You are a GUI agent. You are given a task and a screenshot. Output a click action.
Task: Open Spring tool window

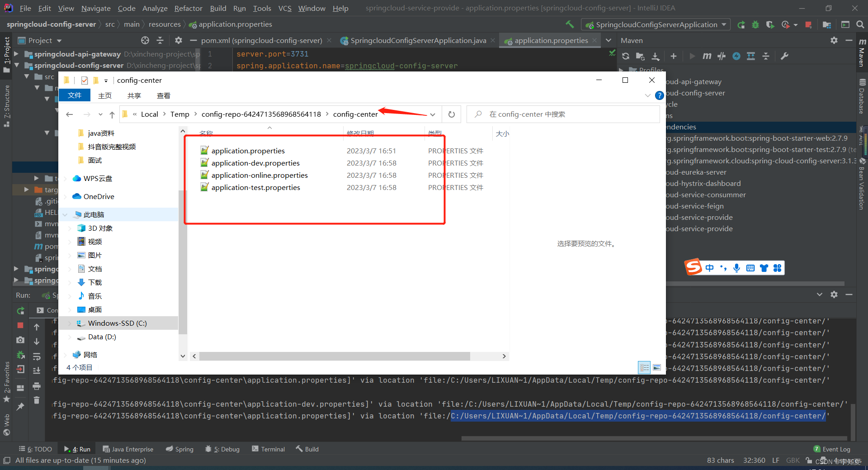coord(179,449)
